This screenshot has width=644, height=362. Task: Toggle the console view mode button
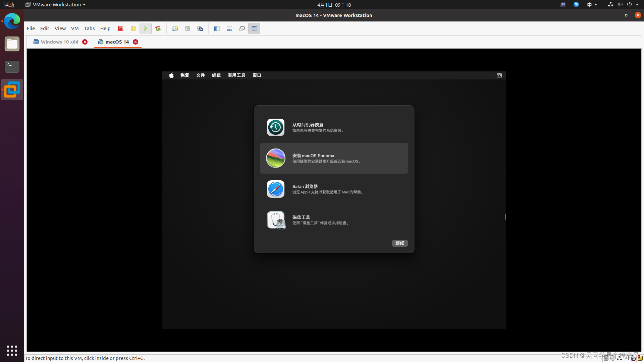[x=254, y=28]
